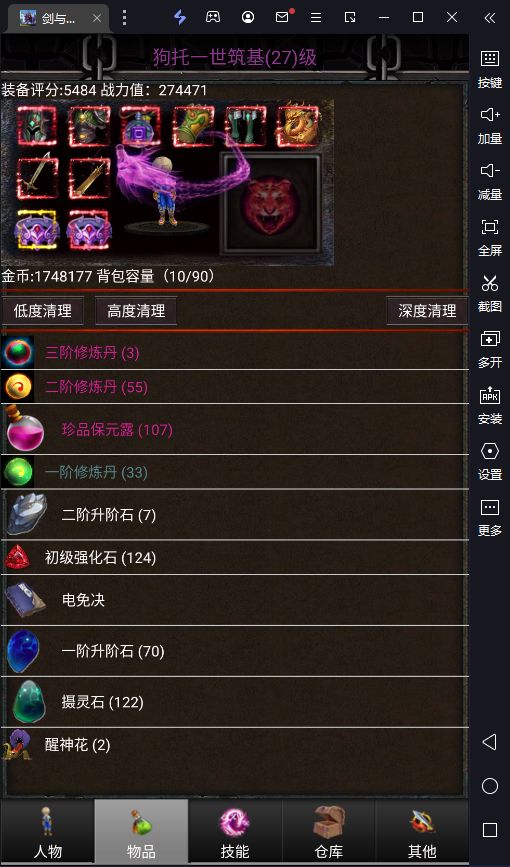Click the 深度清理 button

(x=427, y=311)
